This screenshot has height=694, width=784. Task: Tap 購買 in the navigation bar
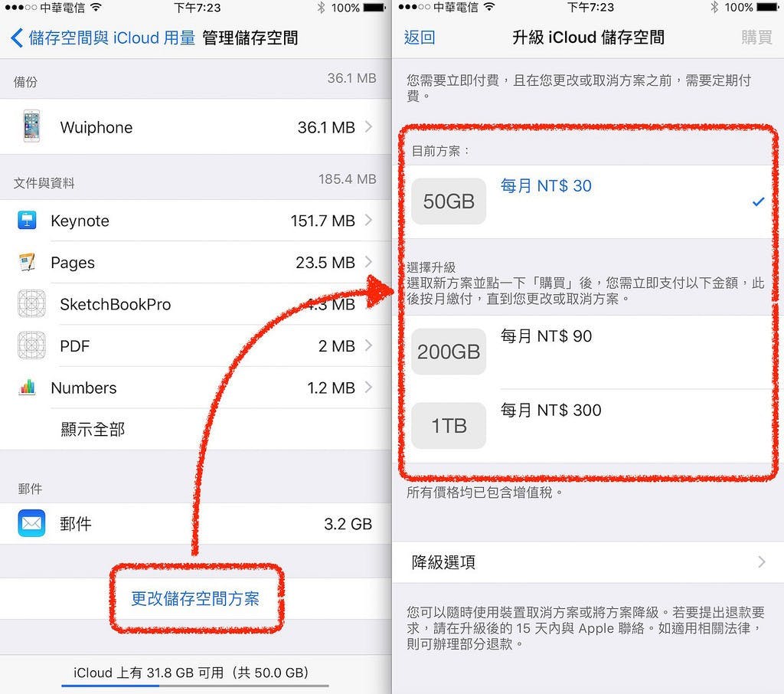click(756, 38)
